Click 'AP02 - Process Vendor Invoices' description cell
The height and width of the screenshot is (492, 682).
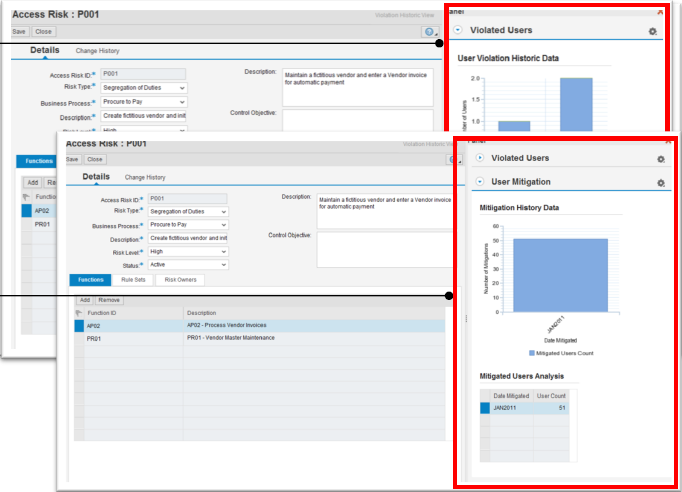227,325
